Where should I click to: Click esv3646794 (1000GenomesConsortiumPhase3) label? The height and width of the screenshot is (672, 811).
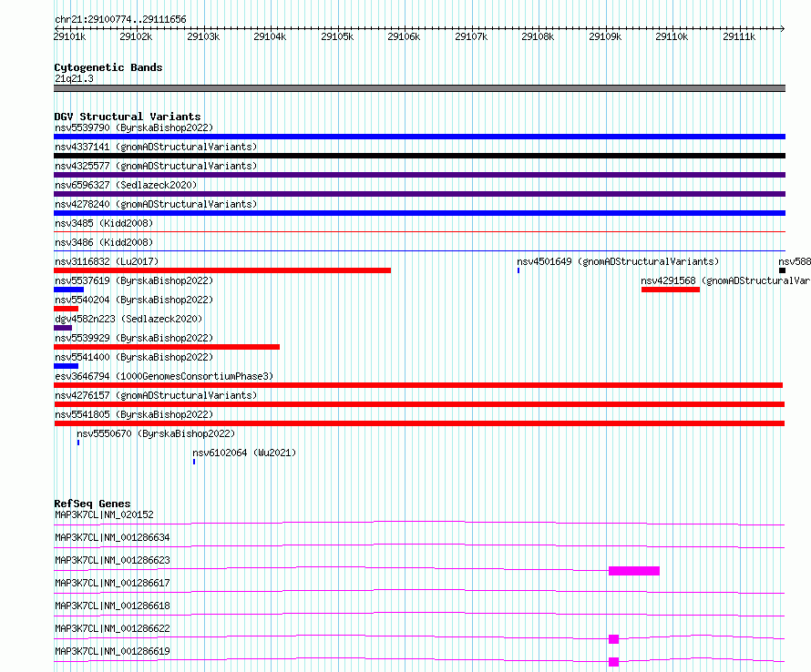pos(164,376)
